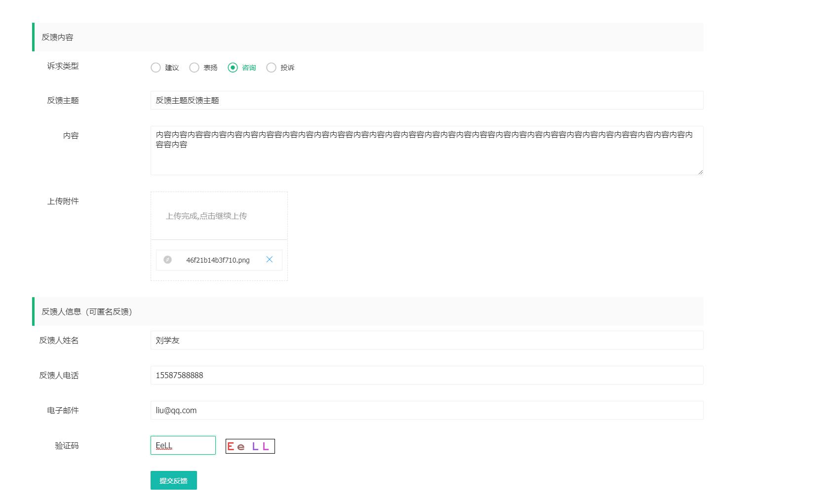
Task: Remove the attached file with X icon
Action: (x=269, y=260)
